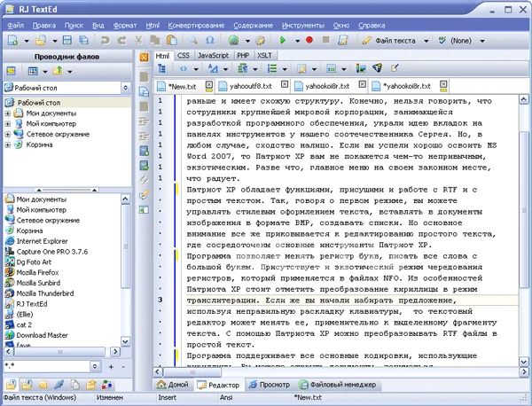The image size is (532, 406).
Task: Open the Инструменты menu
Action: [303, 25]
